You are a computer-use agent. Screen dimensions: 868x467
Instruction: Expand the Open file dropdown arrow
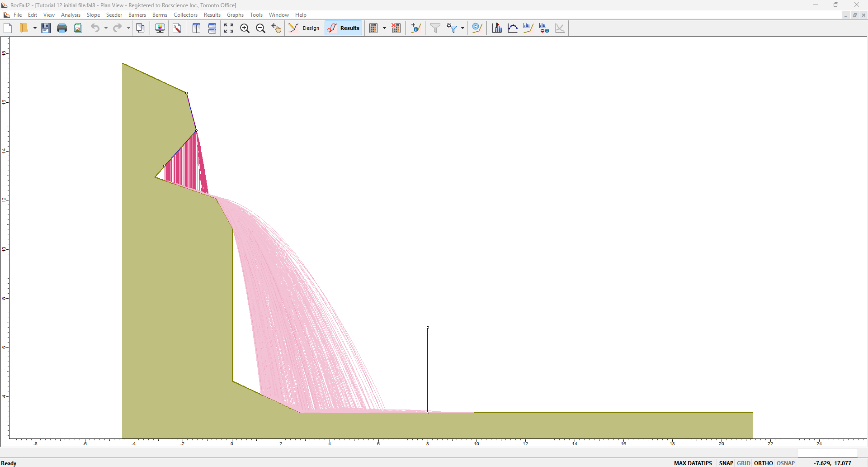tap(35, 28)
